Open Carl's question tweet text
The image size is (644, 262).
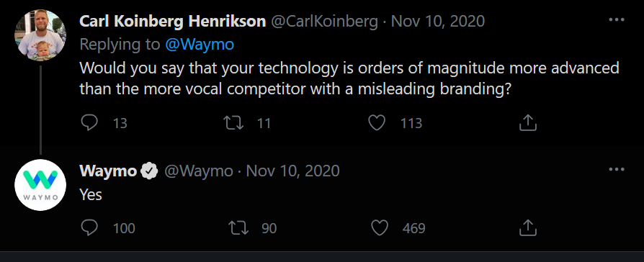[349, 78]
